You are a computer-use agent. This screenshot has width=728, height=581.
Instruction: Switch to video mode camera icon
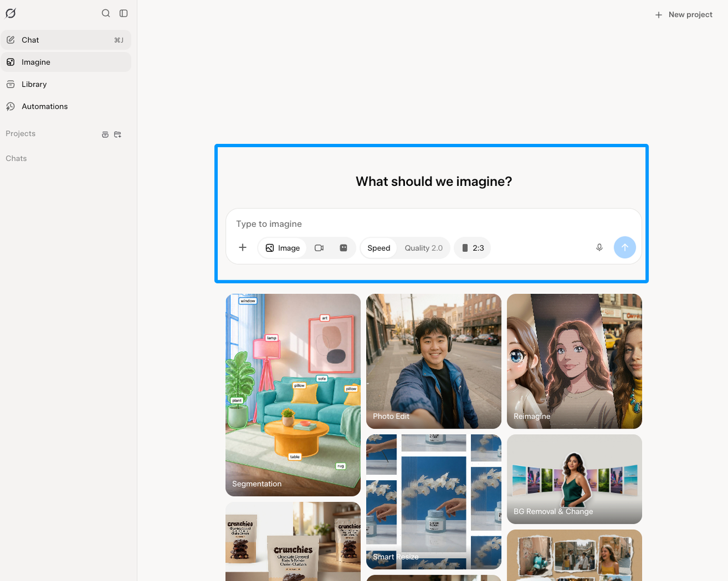point(319,248)
